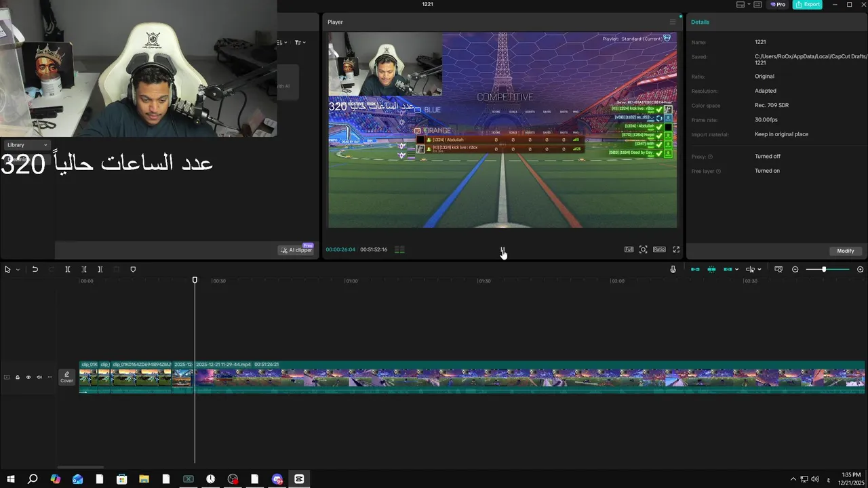Open Copilot from the taskbar
Screen dimensions: 868x488
click(56, 479)
